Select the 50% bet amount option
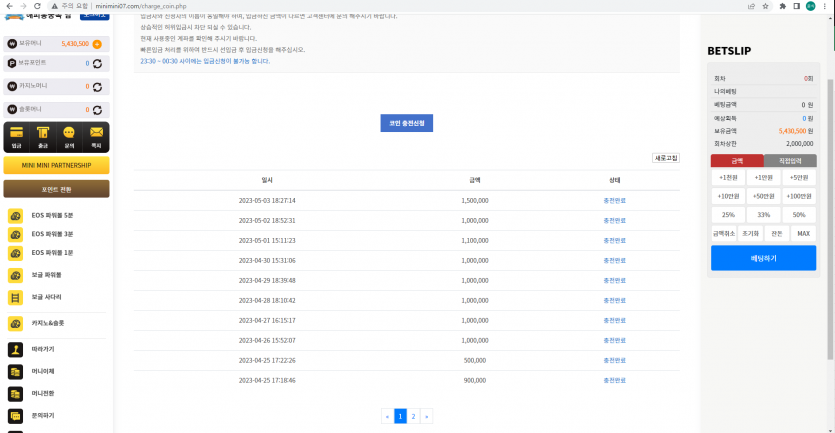 (798, 214)
